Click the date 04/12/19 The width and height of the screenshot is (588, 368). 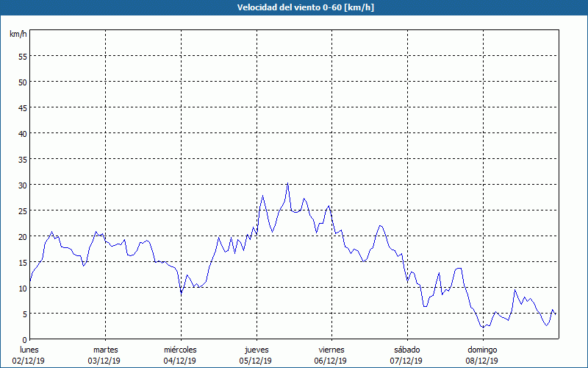coord(179,361)
